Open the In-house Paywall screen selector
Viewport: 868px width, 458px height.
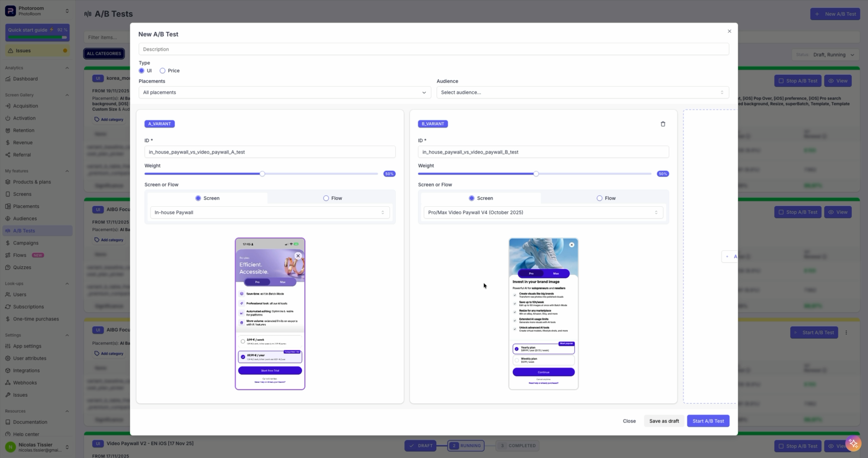(x=270, y=212)
